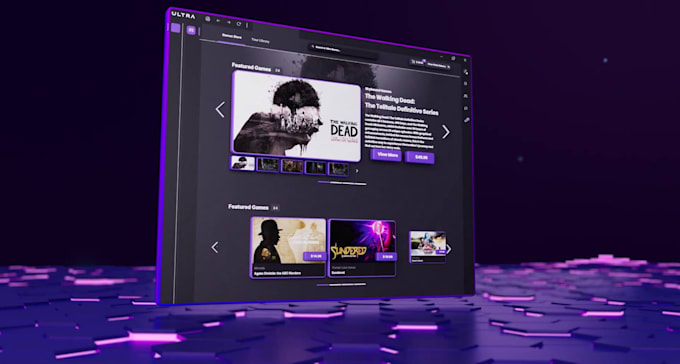The image size is (680, 364).
Task: Click the fourth icon in the right sidebar
Action: pyautogui.click(x=466, y=108)
